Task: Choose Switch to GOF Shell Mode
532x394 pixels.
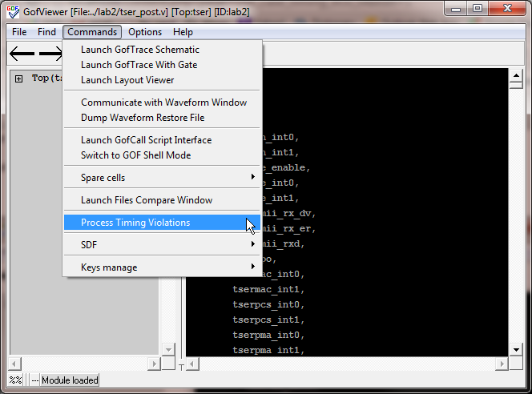Action: coord(135,155)
